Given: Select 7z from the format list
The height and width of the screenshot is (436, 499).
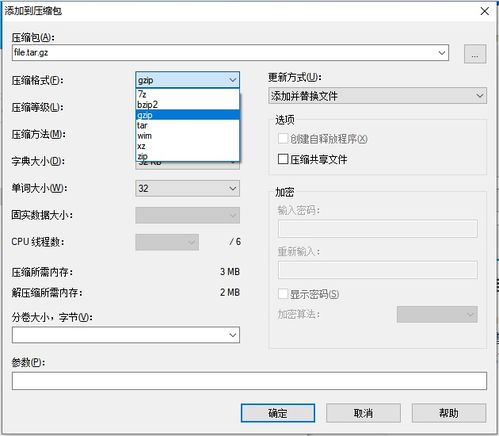Looking at the screenshot, I should click(x=188, y=94).
